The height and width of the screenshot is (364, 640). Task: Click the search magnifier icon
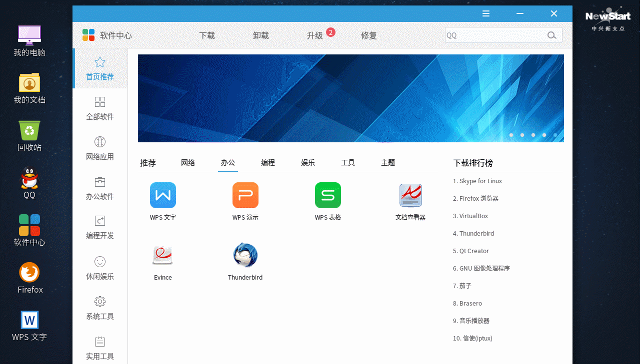click(552, 35)
